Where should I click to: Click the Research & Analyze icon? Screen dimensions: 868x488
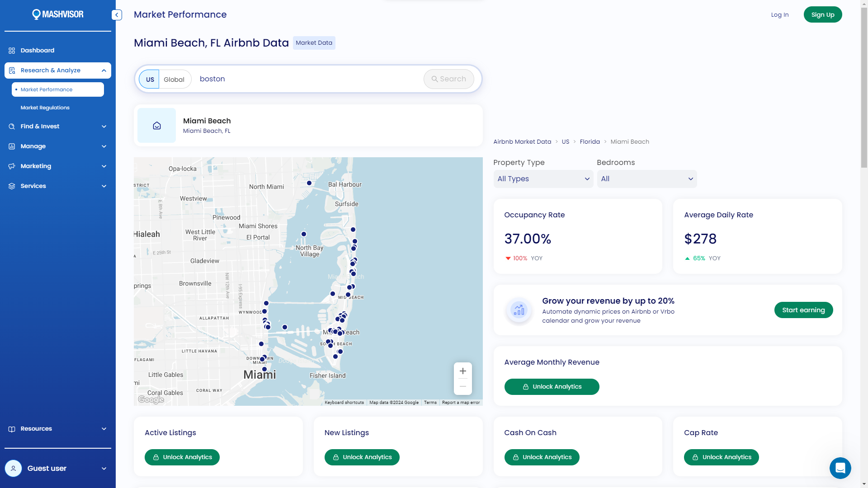click(12, 70)
